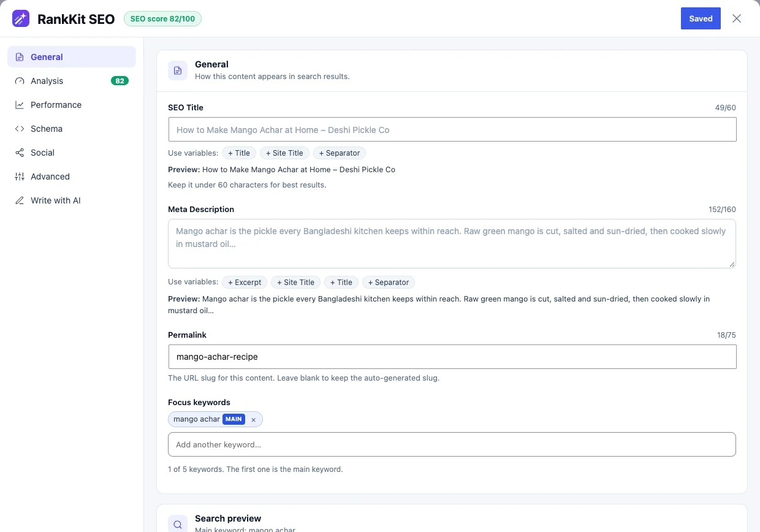Insert + Excerpt variable into Meta Description

point(245,283)
